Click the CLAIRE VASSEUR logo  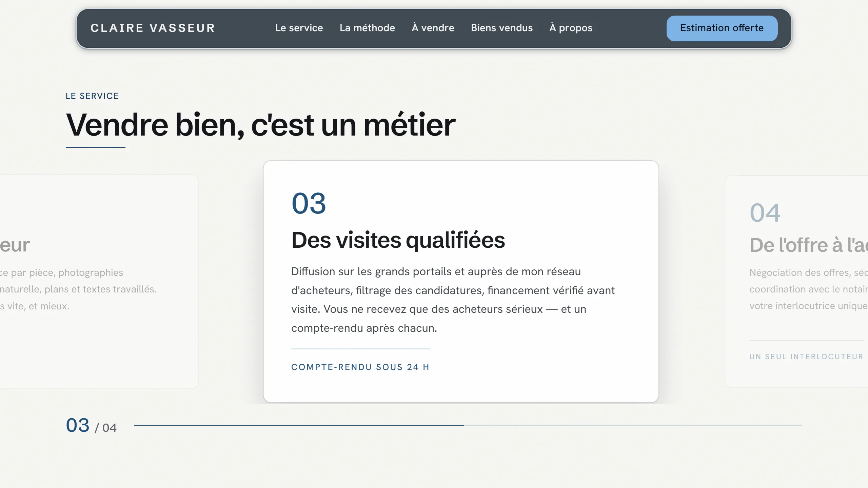pyautogui.click(x=153, y=28)
